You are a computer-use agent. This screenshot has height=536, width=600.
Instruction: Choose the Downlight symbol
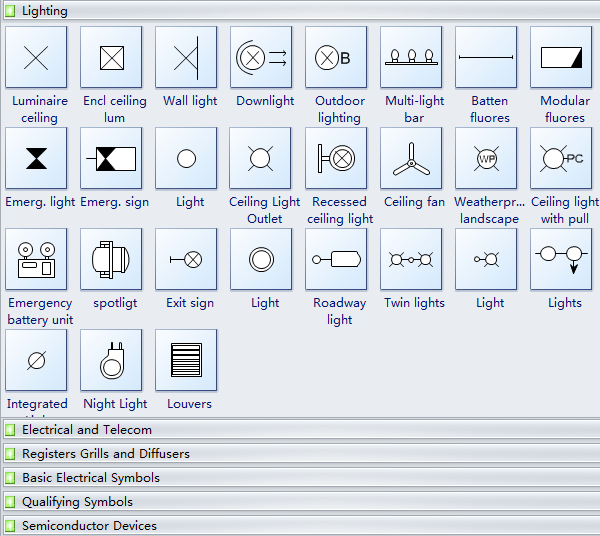[x=261, y=57]
